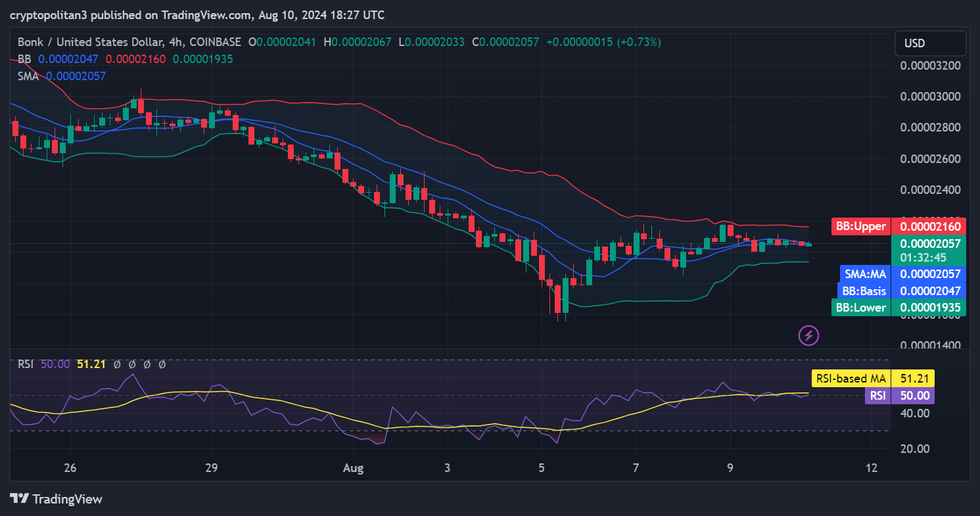Click the 0.00001400 price axis label
Viewport: 980px width, 516px height.
click(930, 345)
